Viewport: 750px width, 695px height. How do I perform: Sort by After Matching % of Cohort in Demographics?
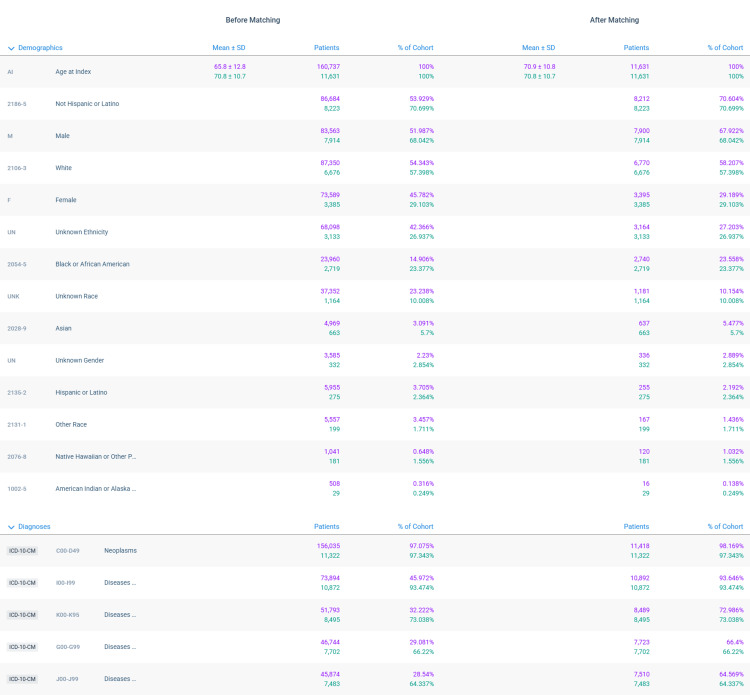(x=725, y=48)
